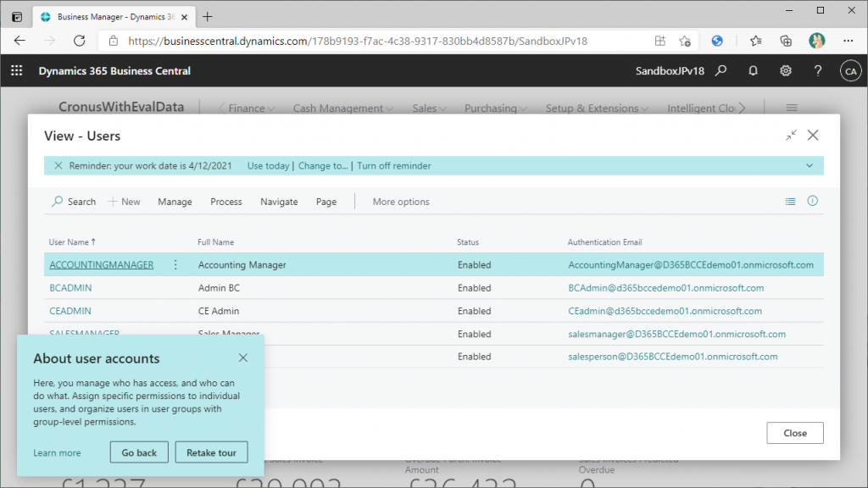Open the Page menu
The image size is (868, 488).
click(x=326, y=202)
